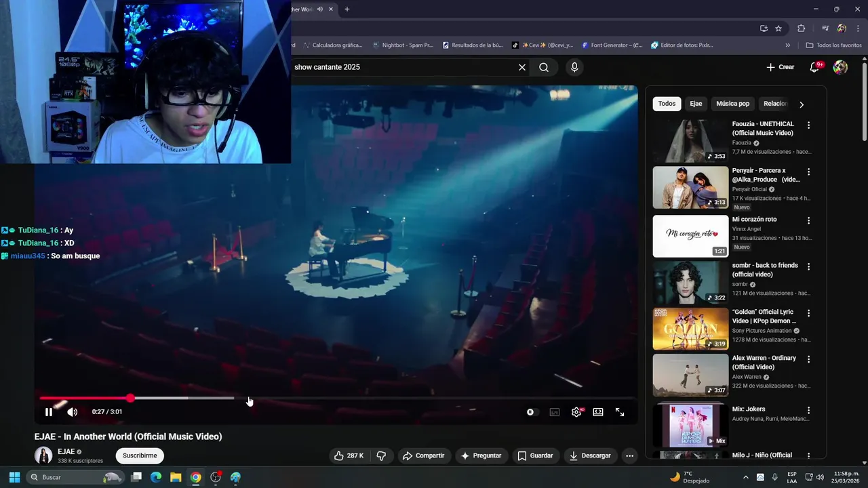Open options for Mi corazón roto

808,220
